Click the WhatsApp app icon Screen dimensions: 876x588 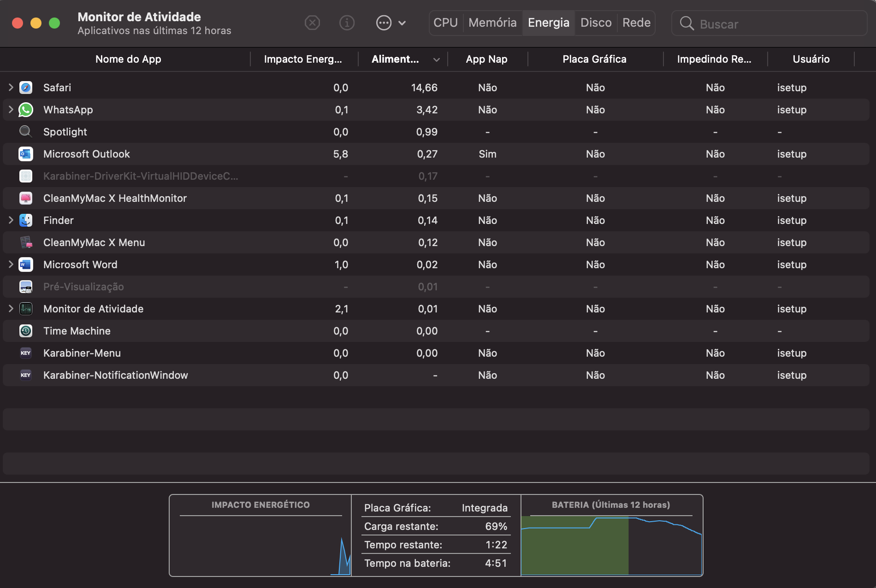coord(26,110)
